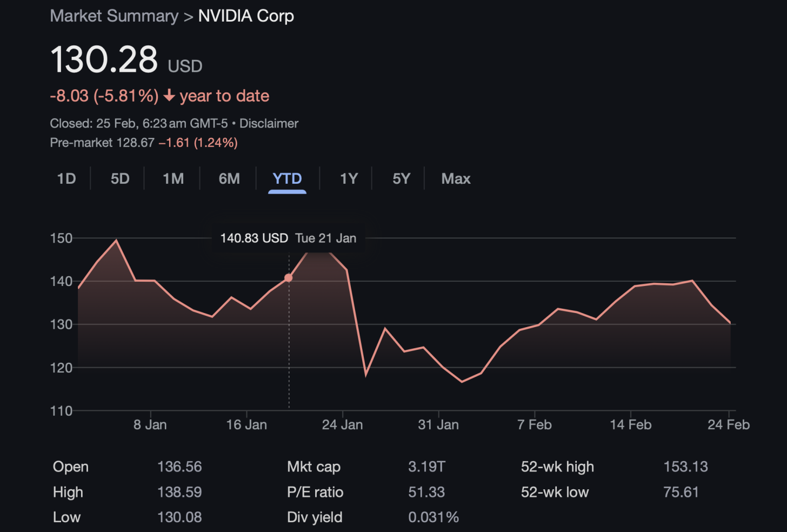
Task: Click the 52-wk low value 75.61
Action: pyautogui.click(x=681, y=492)
